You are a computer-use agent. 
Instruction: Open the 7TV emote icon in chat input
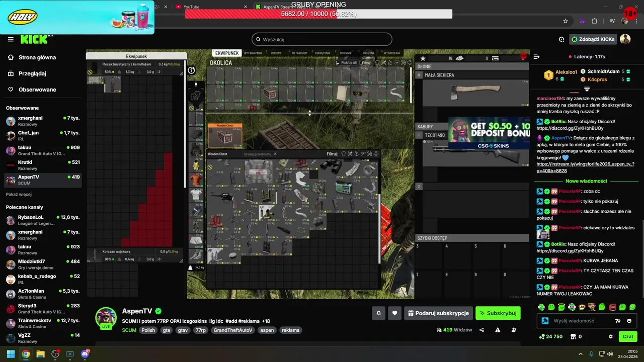click(618, 321)
